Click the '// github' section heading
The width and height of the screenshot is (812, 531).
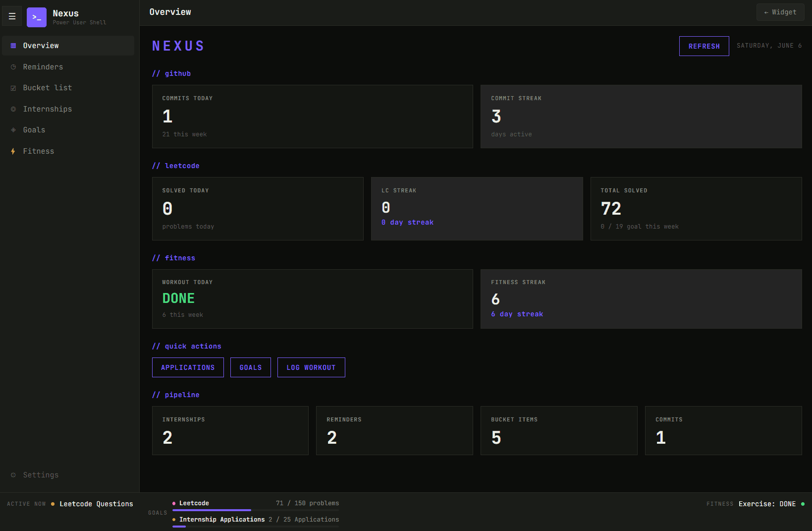171,74
